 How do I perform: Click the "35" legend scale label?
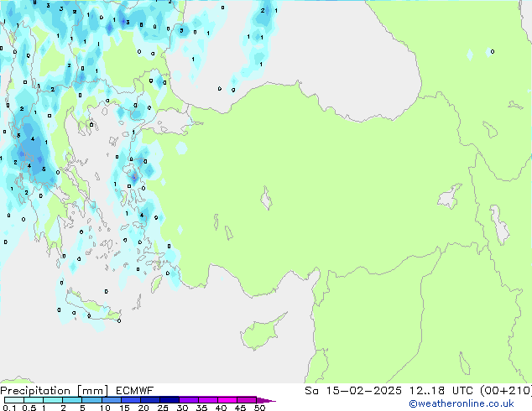(x=201, y=408)
